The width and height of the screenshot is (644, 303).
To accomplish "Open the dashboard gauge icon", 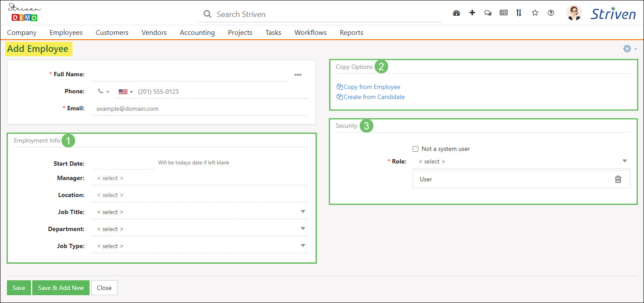I will pos(457,13).
